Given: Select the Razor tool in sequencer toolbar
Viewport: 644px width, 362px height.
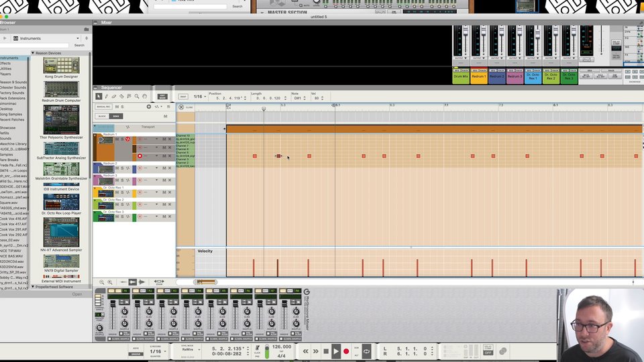Looking at the screenshot, I should (121, 97).
